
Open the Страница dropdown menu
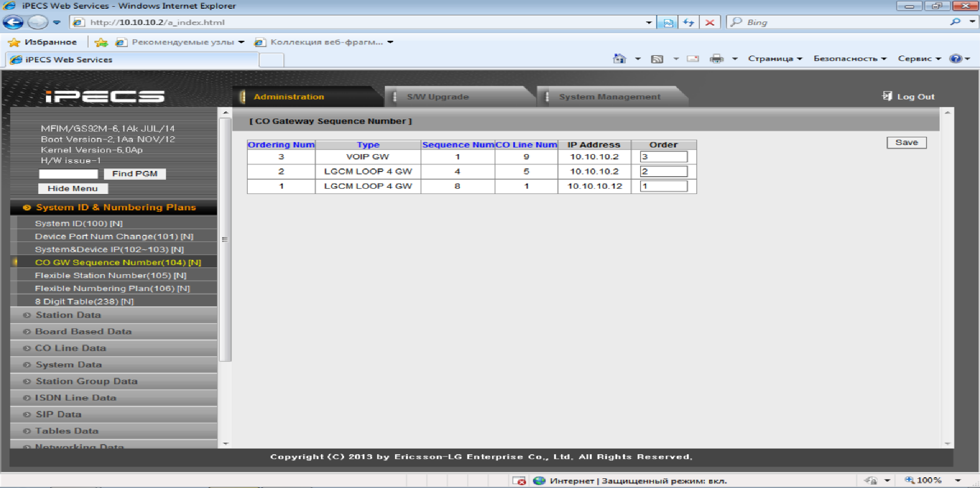tap(775, 59)
